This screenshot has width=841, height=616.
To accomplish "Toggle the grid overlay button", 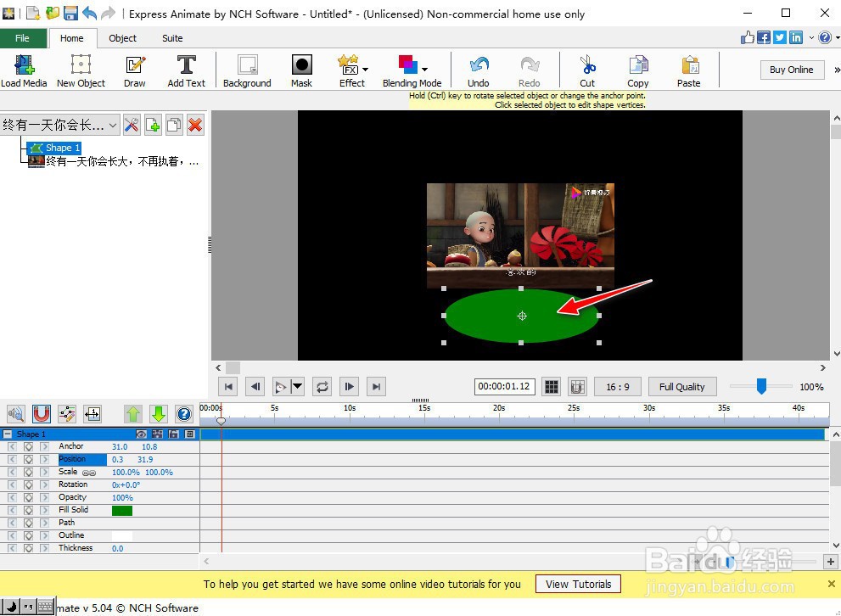I will click(552, 387).
